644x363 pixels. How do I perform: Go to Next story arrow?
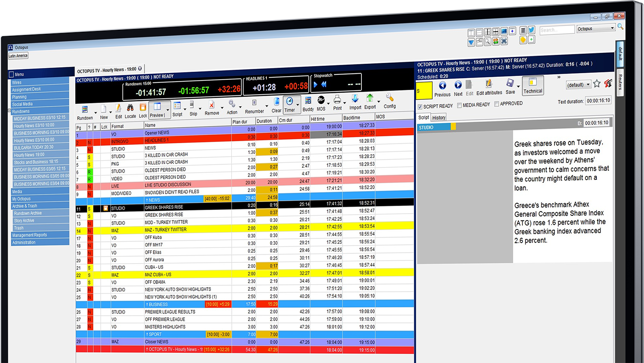pos(458,85)
